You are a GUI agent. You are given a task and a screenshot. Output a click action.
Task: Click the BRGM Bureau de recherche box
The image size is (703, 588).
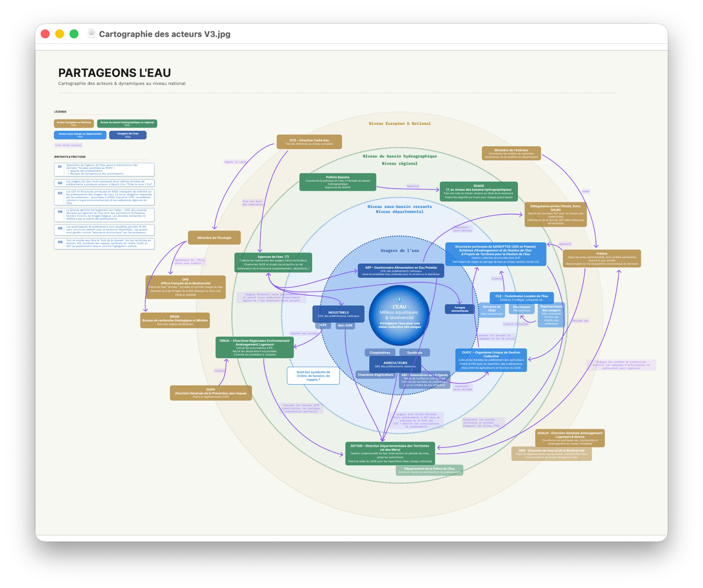[175, 320]
